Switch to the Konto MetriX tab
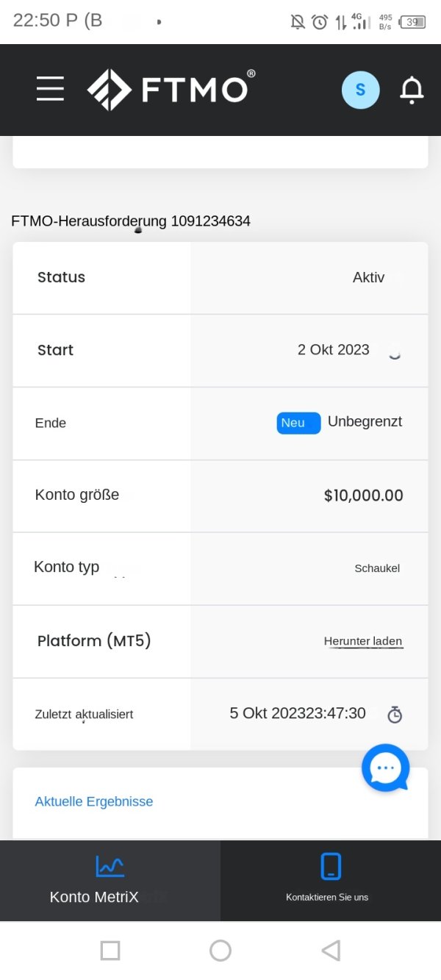This screenshot has height=980, width=441. tap(110, 881)
